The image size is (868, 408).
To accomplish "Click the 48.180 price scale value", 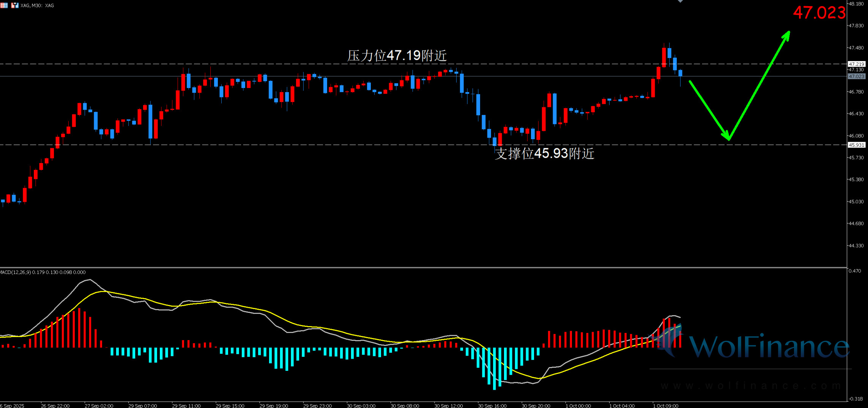I will click(856, 4).
